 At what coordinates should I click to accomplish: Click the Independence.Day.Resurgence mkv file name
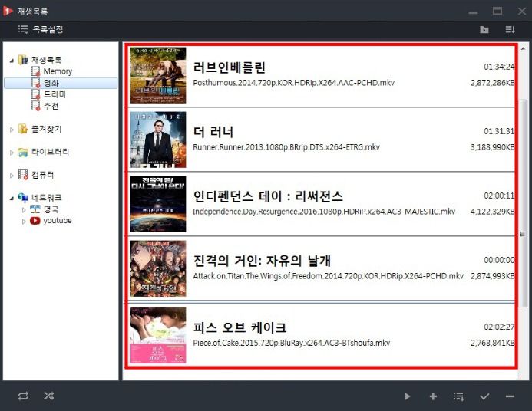coord(324,212)
